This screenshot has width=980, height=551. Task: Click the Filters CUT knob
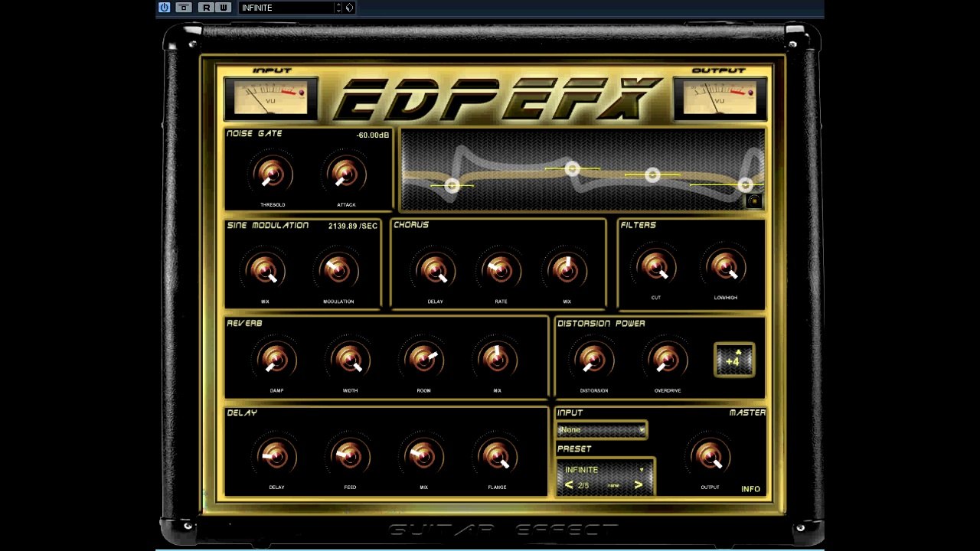click(656, 266)
